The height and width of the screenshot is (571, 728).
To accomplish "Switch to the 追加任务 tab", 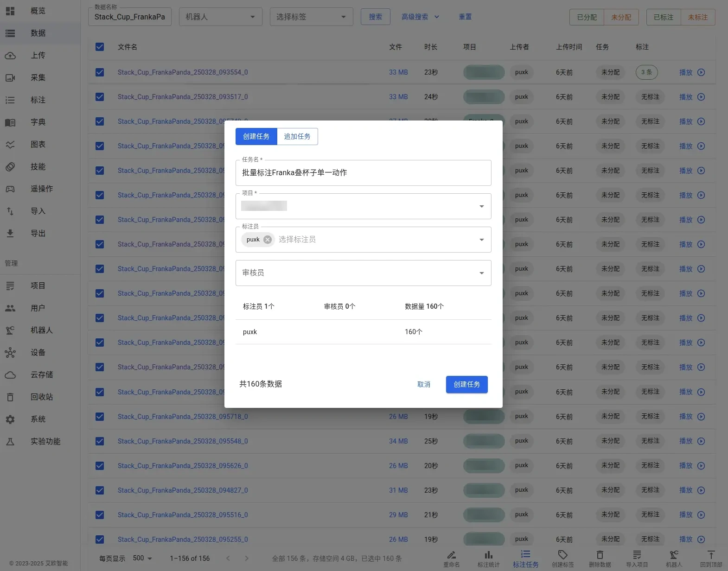I will coord(297,136).
